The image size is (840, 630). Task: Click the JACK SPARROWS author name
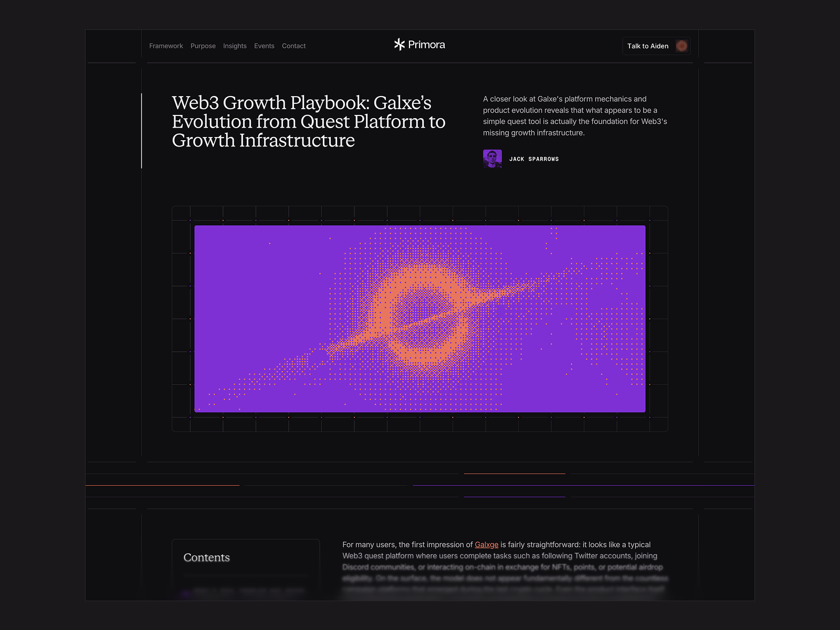pos(534,159)
